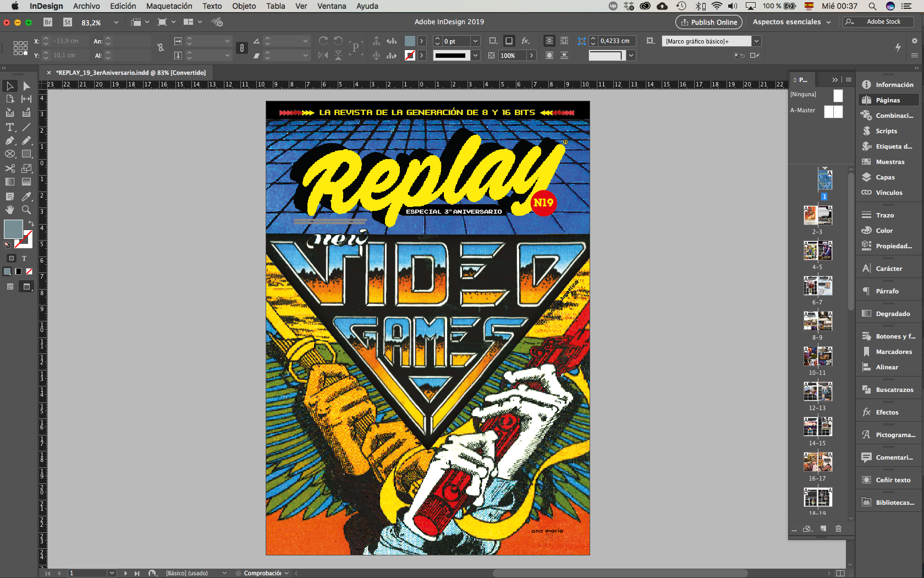Select the Eyedropper tool
This screenshot has height=578, width=924.
point(26,197)
